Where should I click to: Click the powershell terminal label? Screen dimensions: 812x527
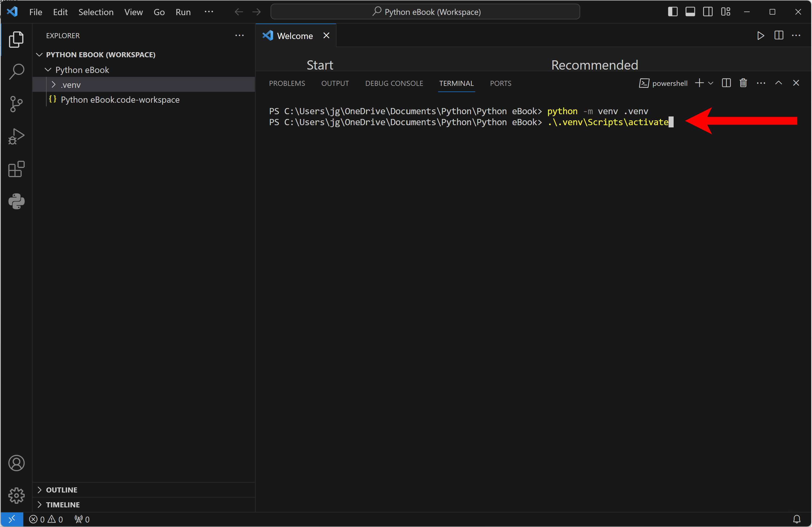click(663, 83)
